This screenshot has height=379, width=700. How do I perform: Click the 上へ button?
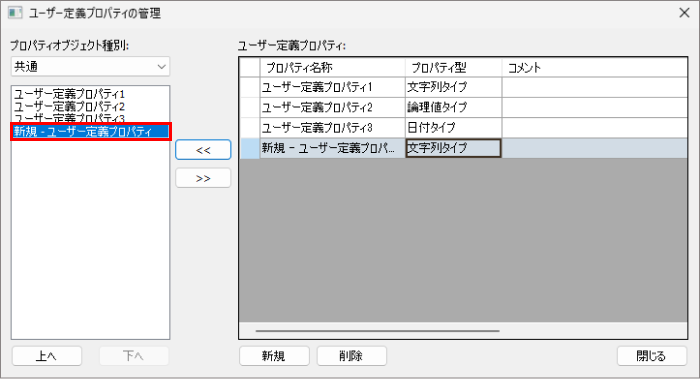click(x=47, y=356)
